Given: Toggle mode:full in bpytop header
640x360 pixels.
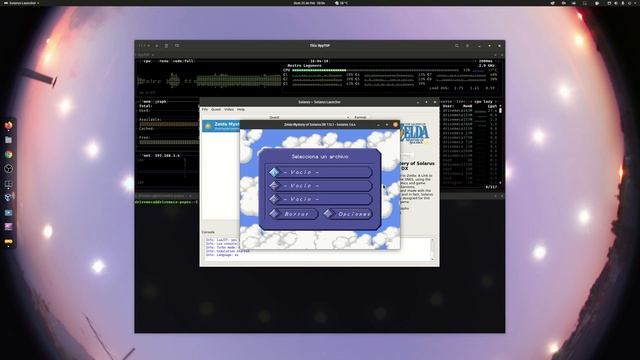Looking at the screenshot, I should (183, 61).
